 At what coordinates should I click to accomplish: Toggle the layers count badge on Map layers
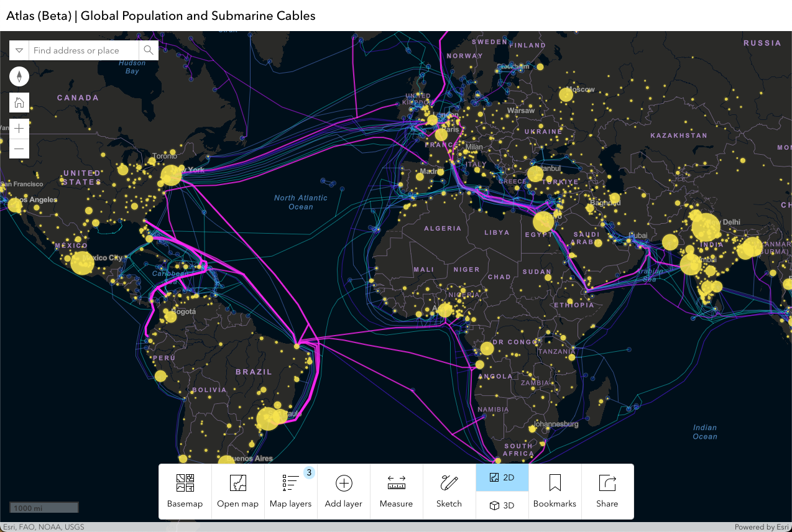[x=309, y=472]
